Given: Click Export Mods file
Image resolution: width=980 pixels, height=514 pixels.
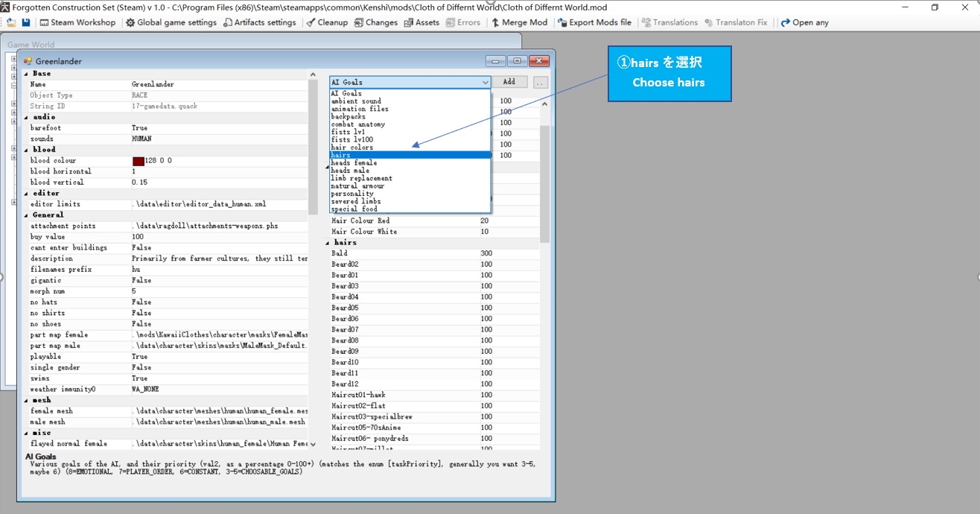Looking at the screenshot, I should (594, 22).
